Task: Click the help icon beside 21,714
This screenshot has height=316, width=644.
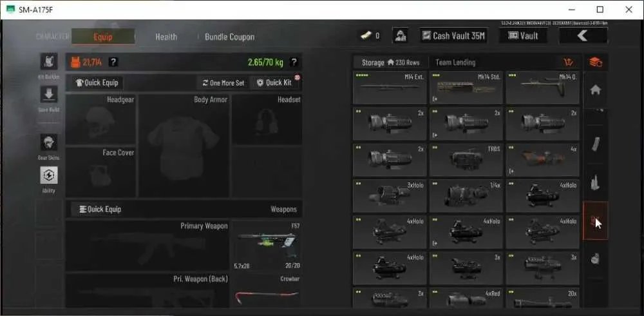Action: (113, 62)
